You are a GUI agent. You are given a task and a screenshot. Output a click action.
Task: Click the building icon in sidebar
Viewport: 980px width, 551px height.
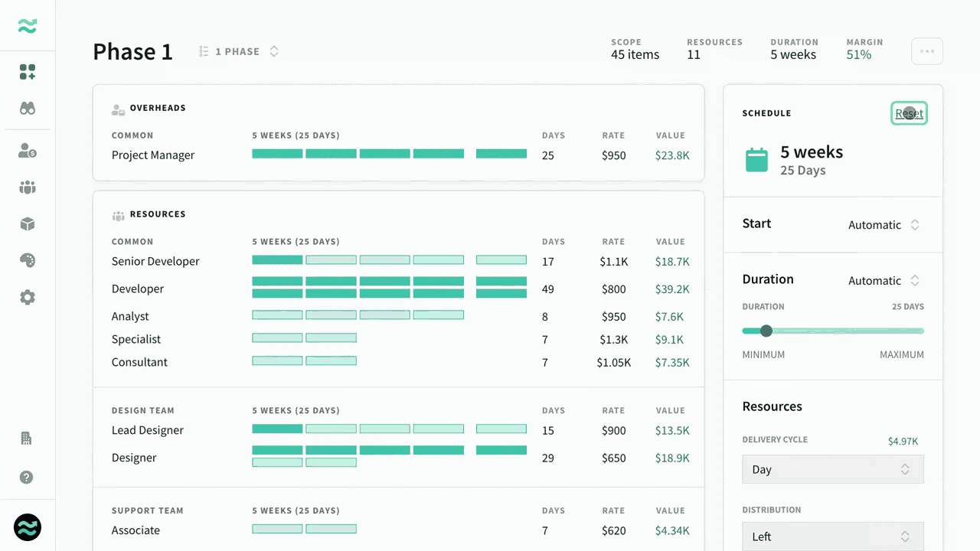point(27,439)
